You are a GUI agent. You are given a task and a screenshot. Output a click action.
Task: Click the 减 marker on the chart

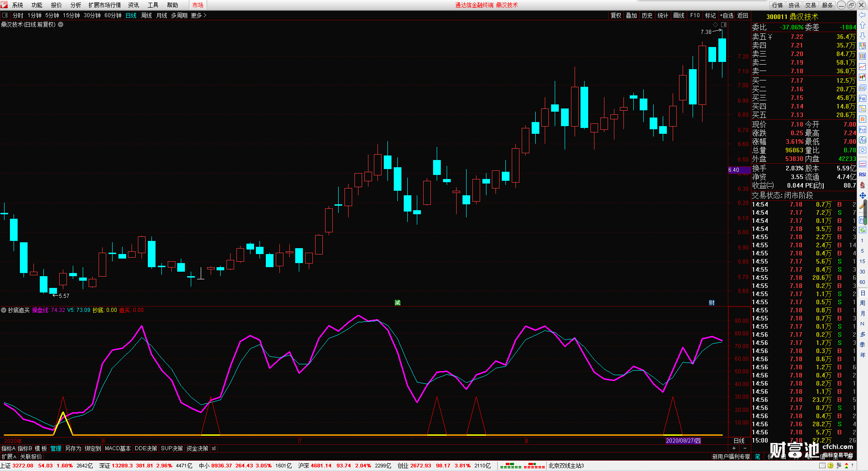pyautogui.click(x=397, y=302)
